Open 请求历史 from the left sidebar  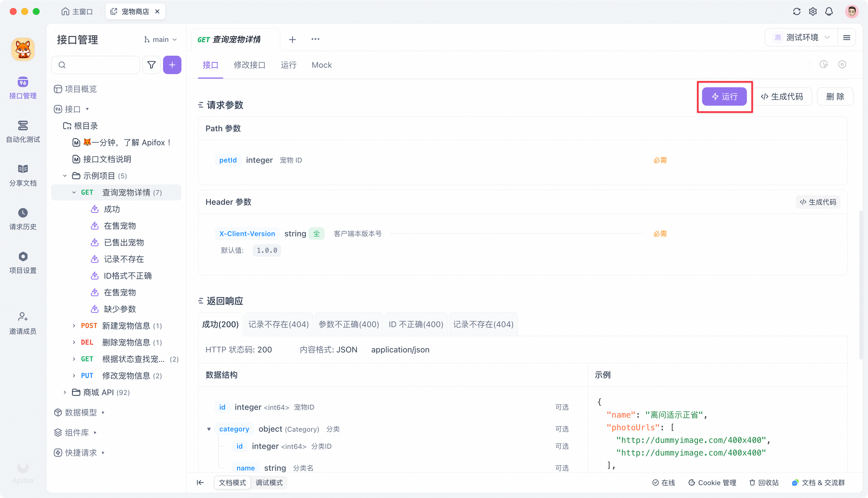point(23,218)
